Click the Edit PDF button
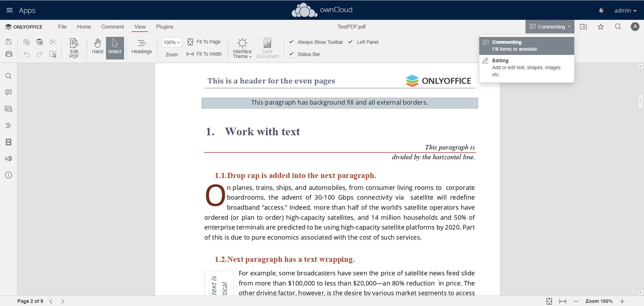This screenshot has height=306, width=644. [x=74, y=48]
